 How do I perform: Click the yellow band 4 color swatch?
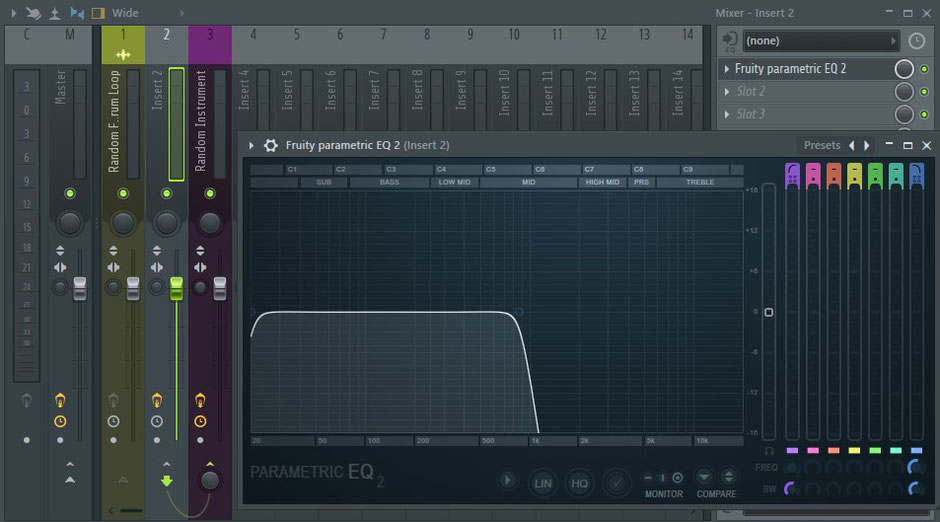click(854, 451)
